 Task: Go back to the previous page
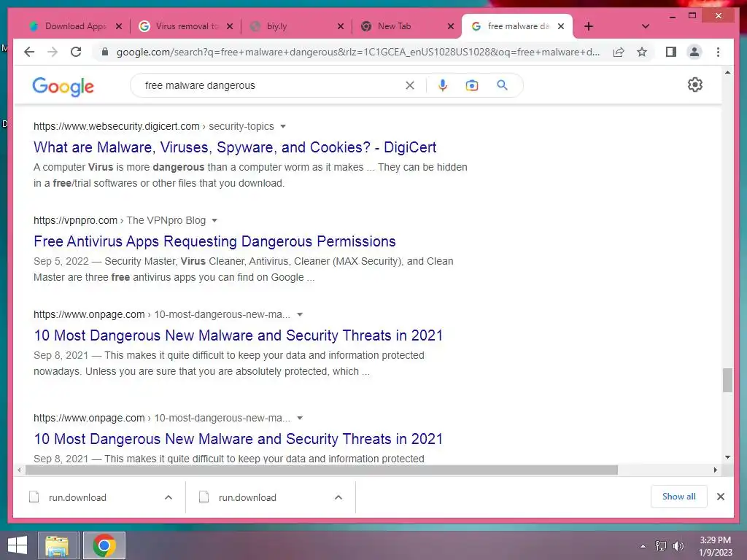(x=29, y=52)
